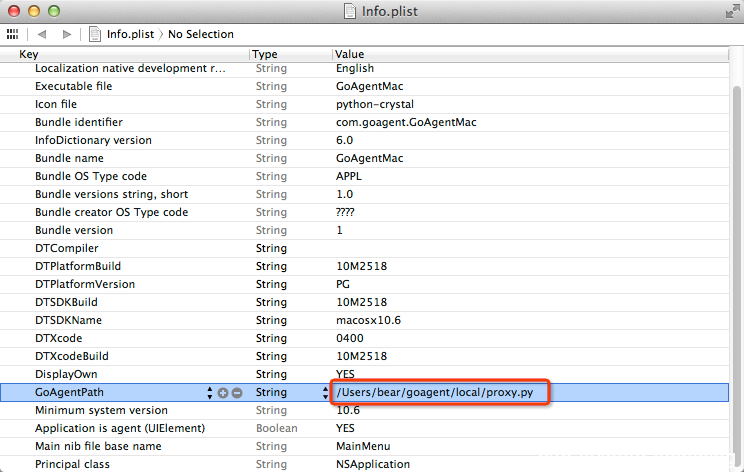Open the related files grid menu

pos(13,34)
